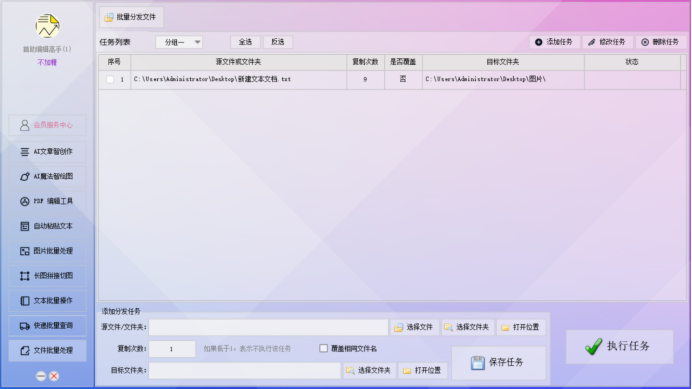Click the red close icon in sidebar
The height and width of the screenshot is (389, 692).
[54, 376]
